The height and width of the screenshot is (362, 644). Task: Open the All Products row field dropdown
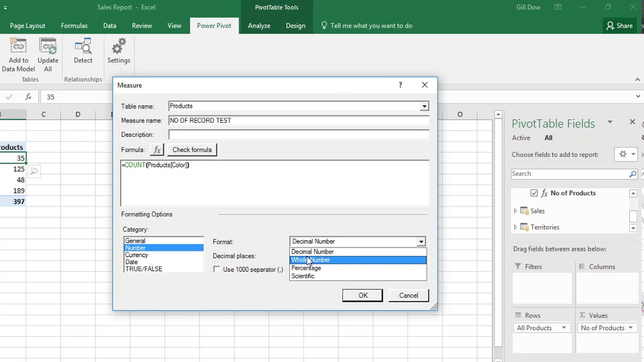(x=563, y=328)
